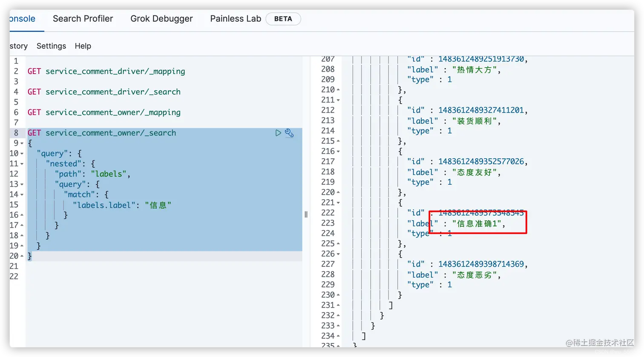Open the Help link in the console toolbar
644x357 pixels.
(x=83, y=46)
